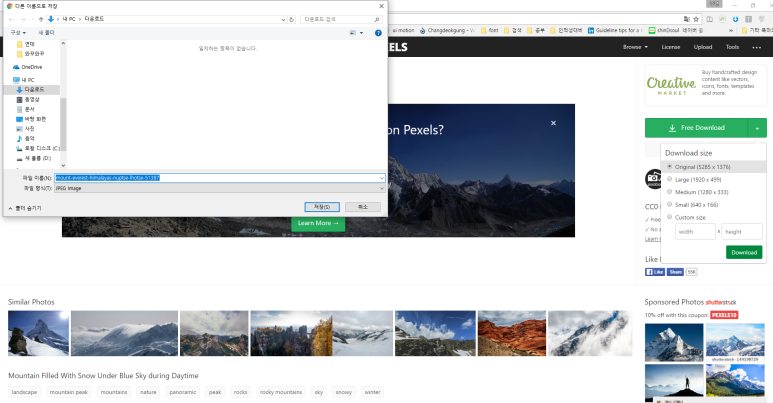The height and width of the screenshot is (403, 773).
Task: Open the License page on Pexels
Action: (x=670, y=47)
